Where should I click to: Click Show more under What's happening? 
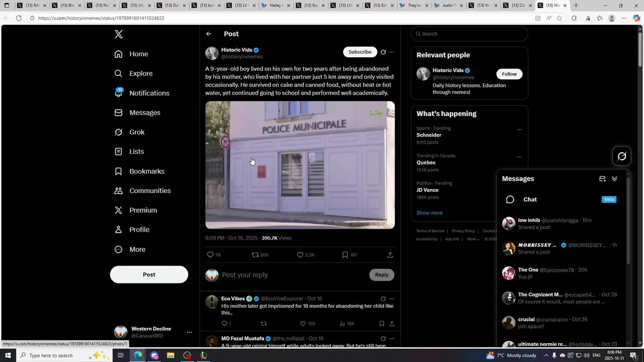pyautogui.click(x=429, y=213)
